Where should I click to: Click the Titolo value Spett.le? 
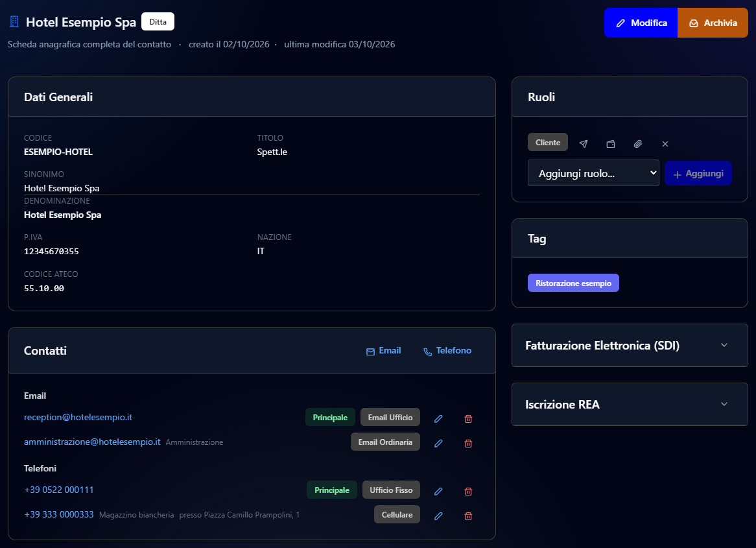coord(272,152)
